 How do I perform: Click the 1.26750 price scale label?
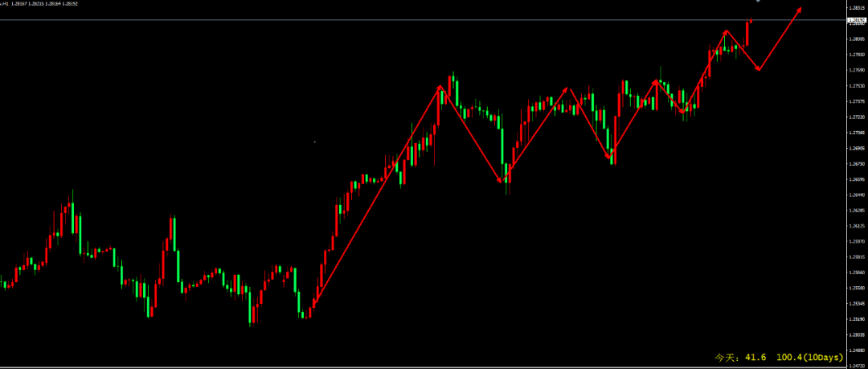tap(856, 163)
